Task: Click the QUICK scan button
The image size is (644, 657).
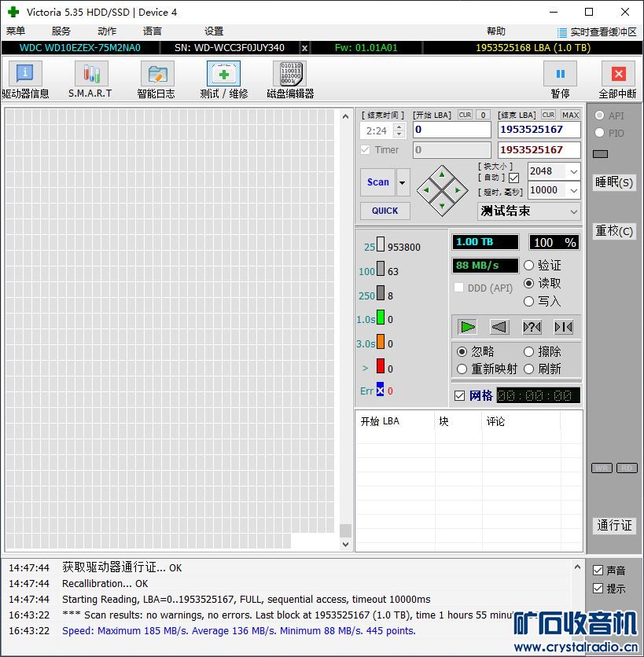Action: point(385,211)
